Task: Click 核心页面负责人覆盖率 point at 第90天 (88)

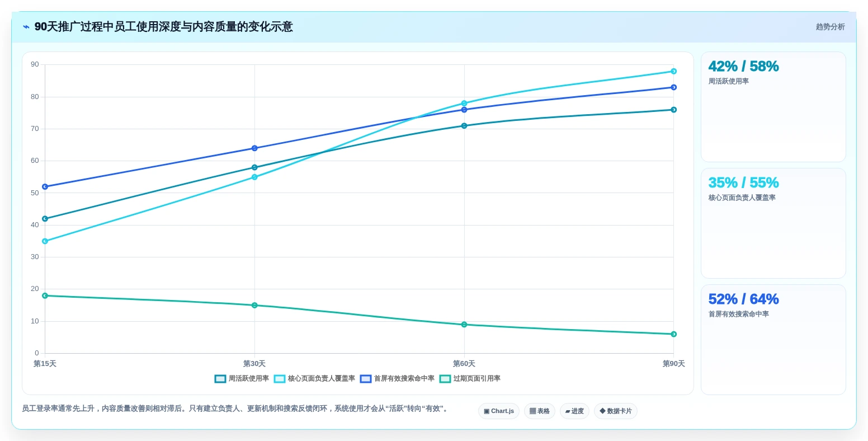Action: click(x=674, y=71)
